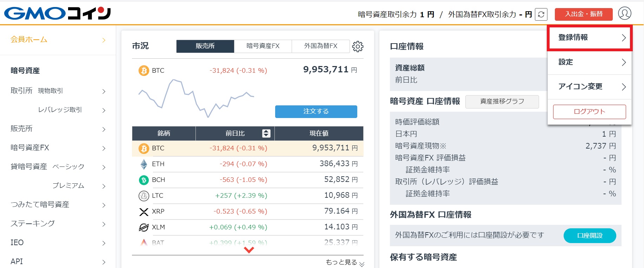The height and width of the screenshot is (268, 644).
Task: Open 暗号資産FX in the sidebar
Action: (x=58, y=148)
